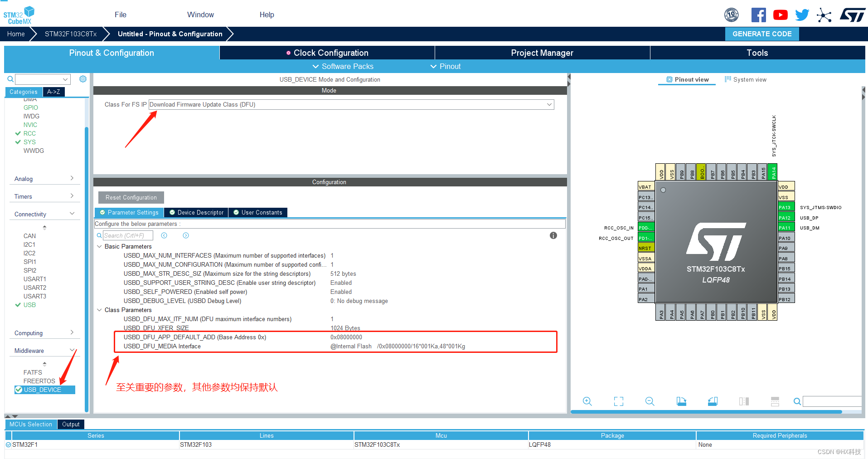
Task: Switch to the A->Z list tab
Action: (53, 92)
